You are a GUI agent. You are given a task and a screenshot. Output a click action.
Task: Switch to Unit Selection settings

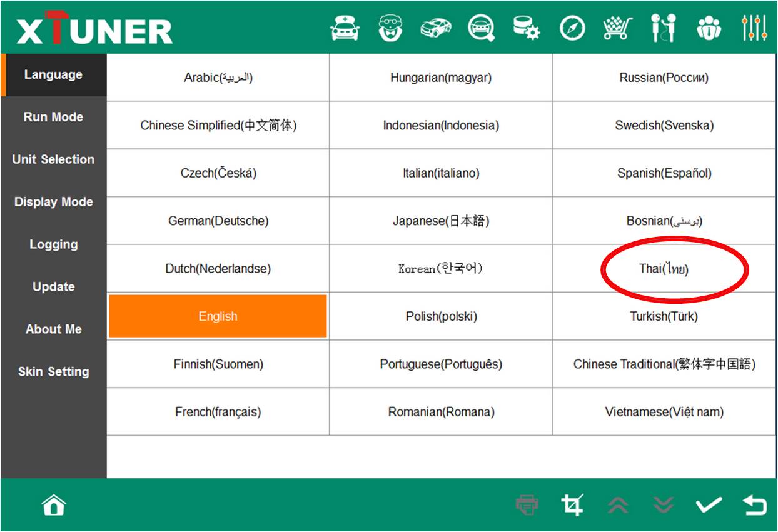[53, 159]
